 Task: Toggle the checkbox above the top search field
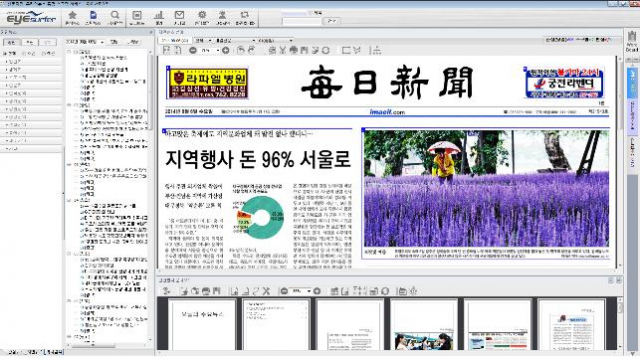pyautogui.click(x=311, y=13)
